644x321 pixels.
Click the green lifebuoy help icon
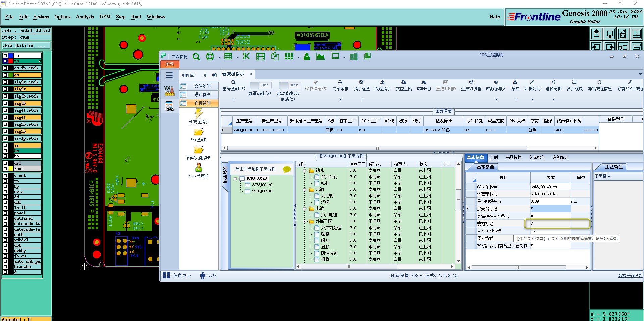pos(210,57)
